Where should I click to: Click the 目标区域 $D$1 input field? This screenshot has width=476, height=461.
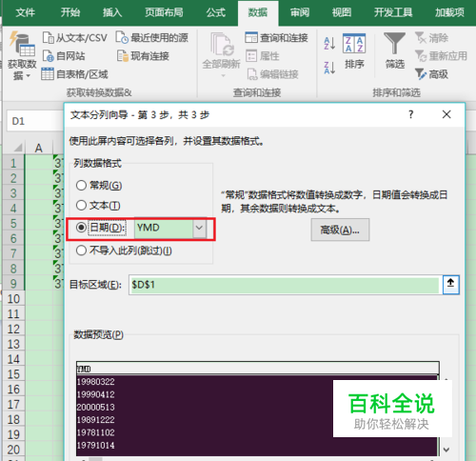(285, 285)
